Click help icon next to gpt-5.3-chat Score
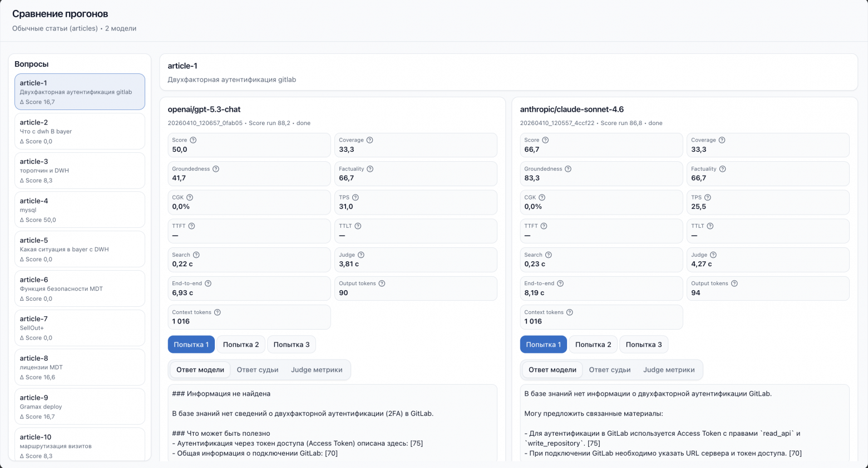Viewport: 868px width, 468px height. pyautogui.click(x=193, y=140)
